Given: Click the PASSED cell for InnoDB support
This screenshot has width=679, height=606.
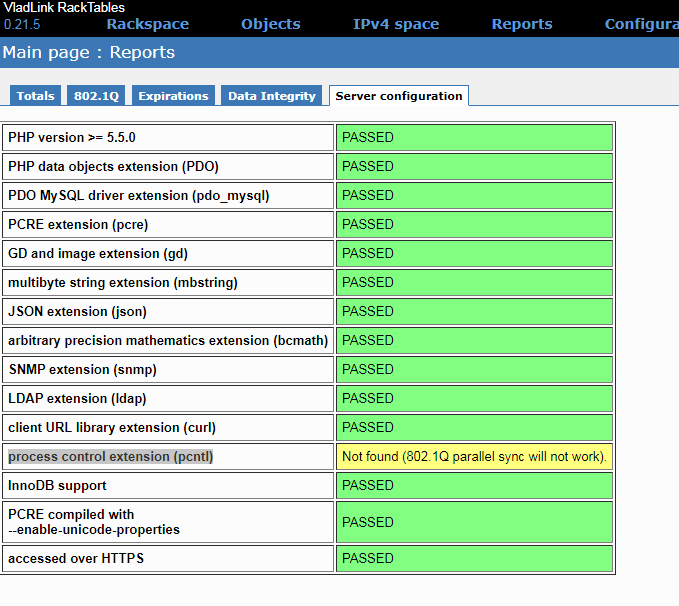Looking at the screenshot, I should click(x=474, y=486).
